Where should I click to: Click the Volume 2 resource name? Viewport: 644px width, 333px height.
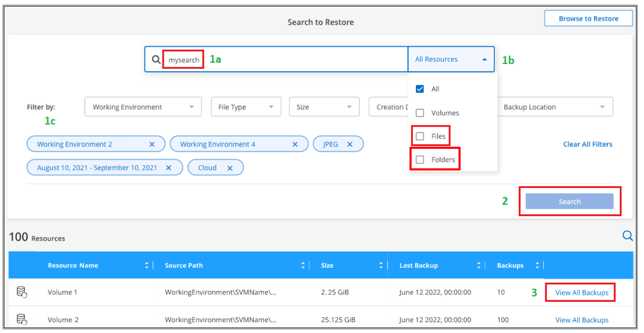click(x=63, y=320)
